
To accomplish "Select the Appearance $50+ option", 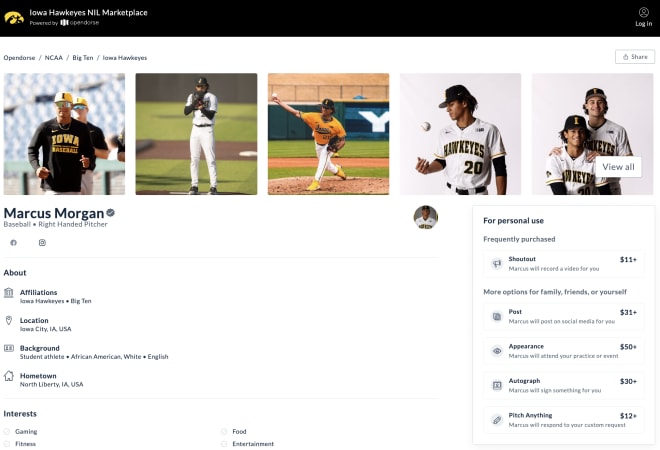I will [x=564, y=351].
